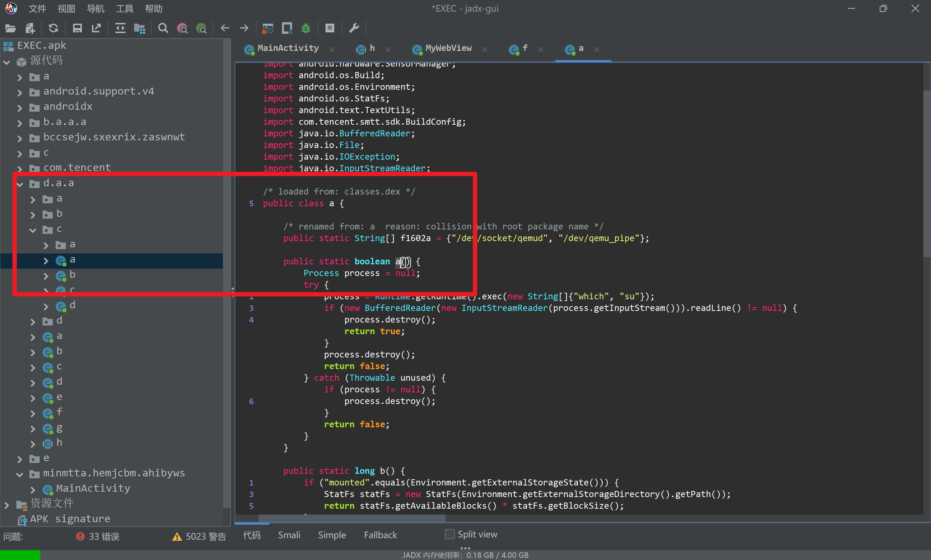Click the code editor horizontal scrollbar
This screenshot has width=931, height=560.
point(352,518)
